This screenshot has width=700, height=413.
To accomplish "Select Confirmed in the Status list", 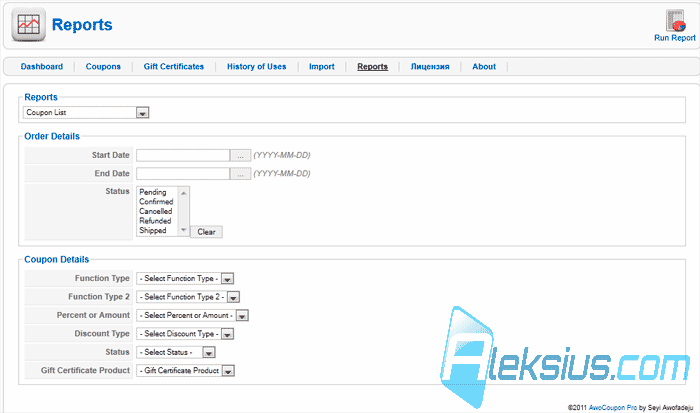I will pos(156,202).
